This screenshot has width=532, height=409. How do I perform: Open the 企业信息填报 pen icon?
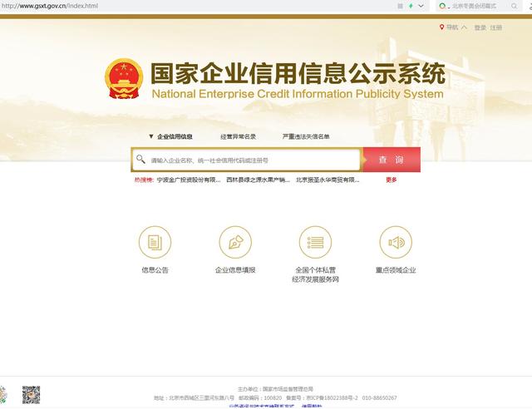pyautogui.click(x=235, y=243)
